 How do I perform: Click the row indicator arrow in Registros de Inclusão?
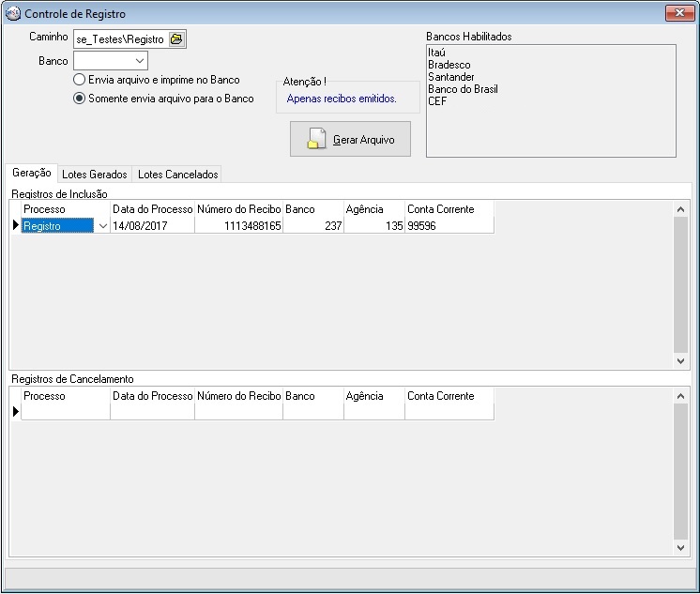(15, 226)
